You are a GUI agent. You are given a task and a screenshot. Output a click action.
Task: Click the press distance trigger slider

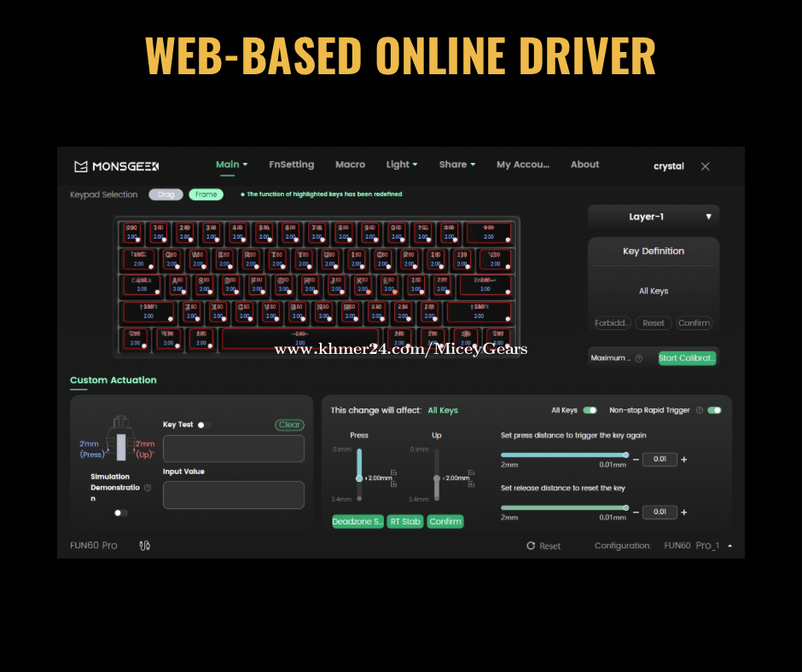pos(565,455)
